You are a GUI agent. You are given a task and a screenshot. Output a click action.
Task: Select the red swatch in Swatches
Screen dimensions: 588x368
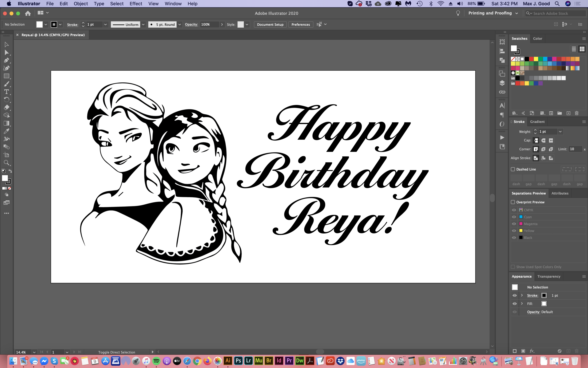531,59
